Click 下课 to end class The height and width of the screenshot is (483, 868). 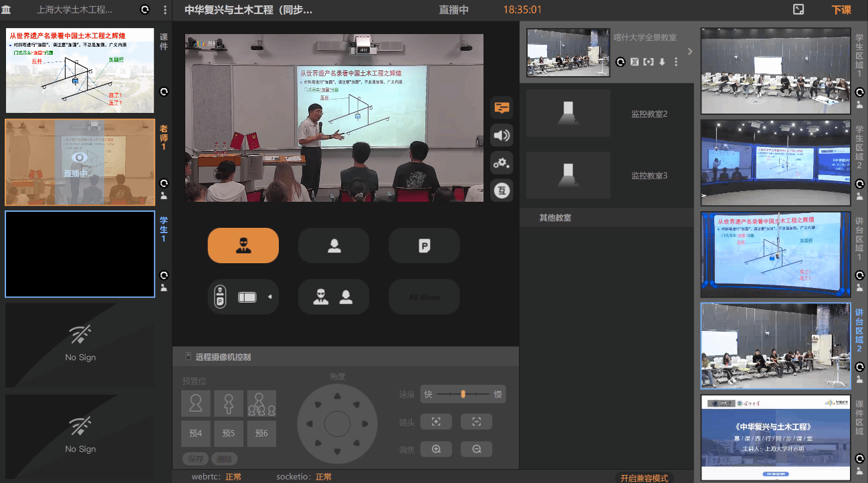point(841,10)
